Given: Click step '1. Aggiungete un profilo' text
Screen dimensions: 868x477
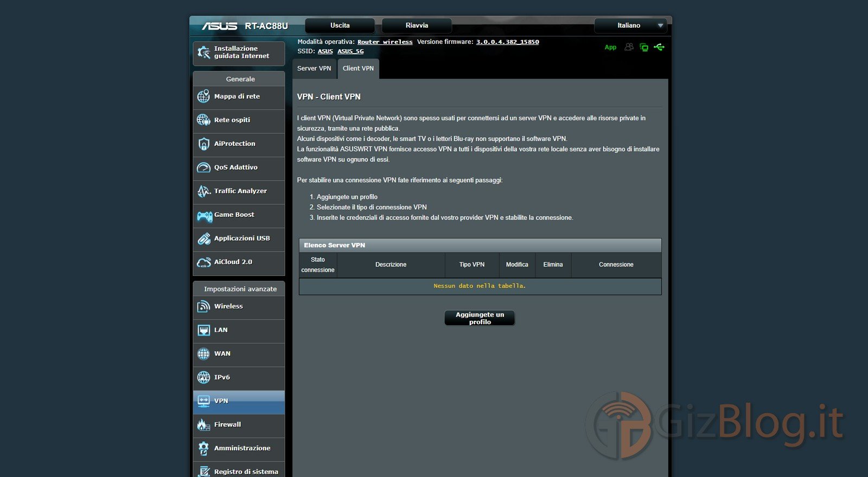Looking at the screenshot, I should [x=343, y=197].
